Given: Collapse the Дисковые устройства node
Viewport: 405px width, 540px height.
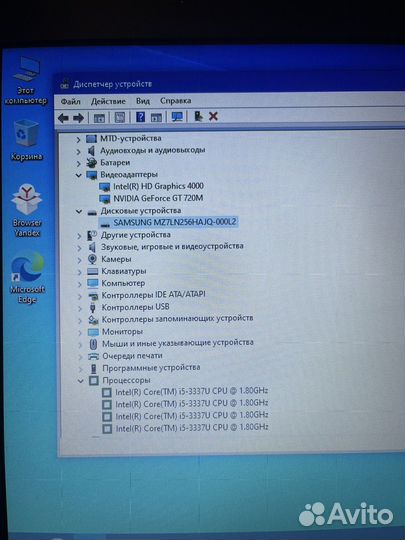Looking at the screenshot, I should coord(79,212).
